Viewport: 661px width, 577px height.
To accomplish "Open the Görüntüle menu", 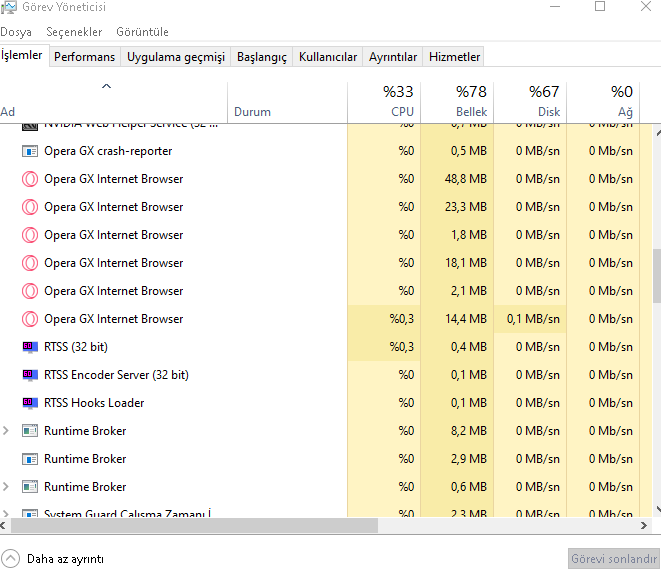I will (x=142, y=32).
